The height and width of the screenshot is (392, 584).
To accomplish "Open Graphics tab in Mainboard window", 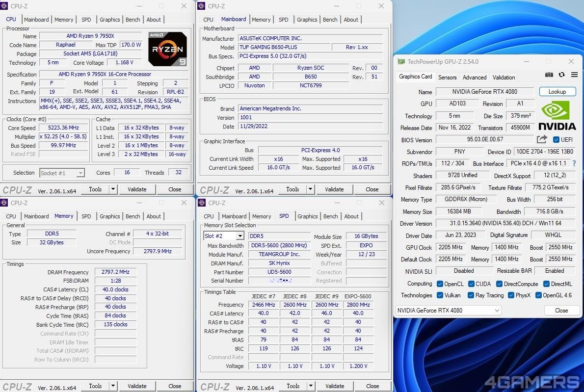I will click(307, 20).
